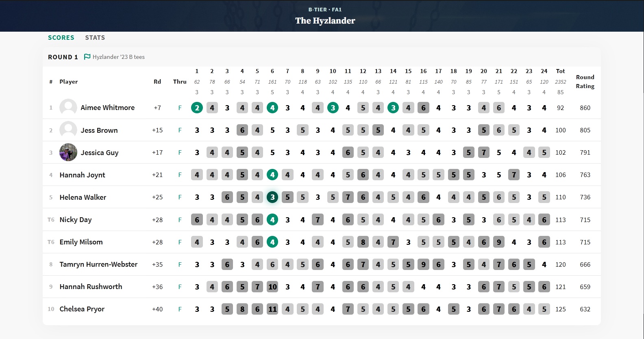This screenshot has height=339, width=644.
Task: Open the Hyzlander '23 B tees layout link
Action: [118, 57]
